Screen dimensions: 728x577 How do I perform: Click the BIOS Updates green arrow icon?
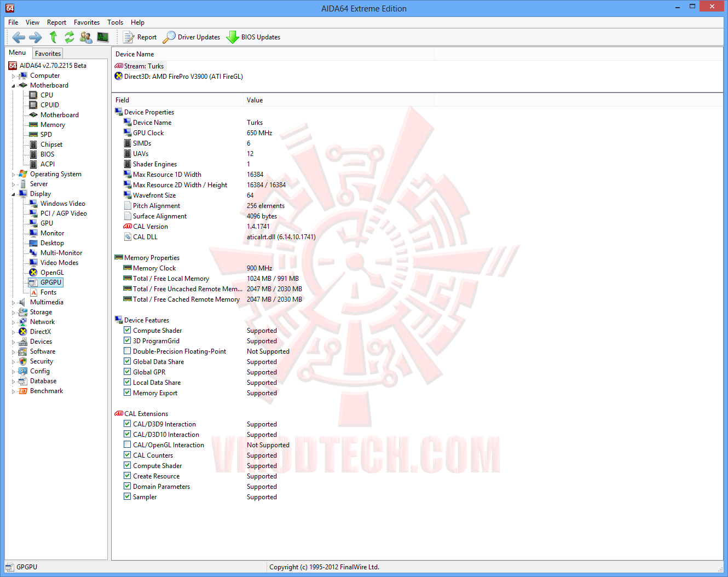[233, 37]
